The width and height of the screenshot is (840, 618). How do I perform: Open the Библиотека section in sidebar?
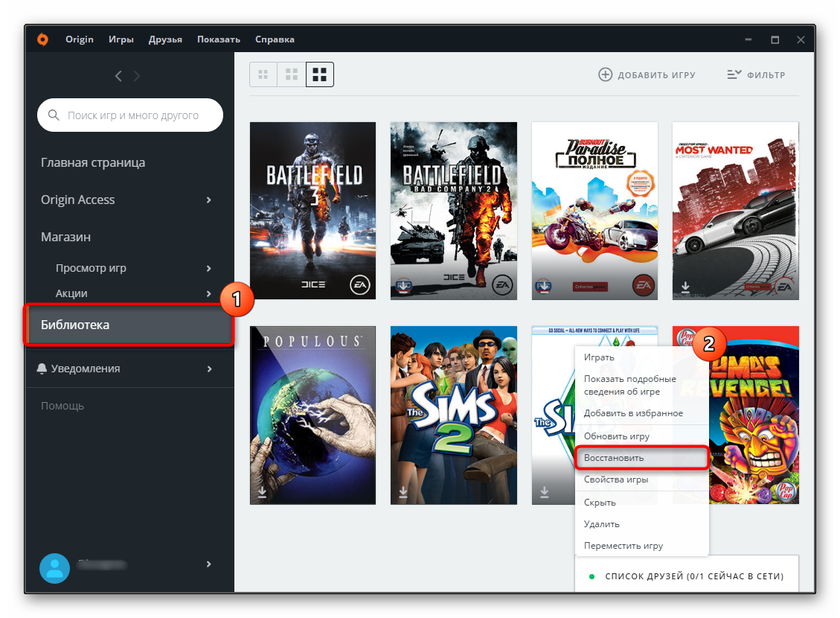128,325
